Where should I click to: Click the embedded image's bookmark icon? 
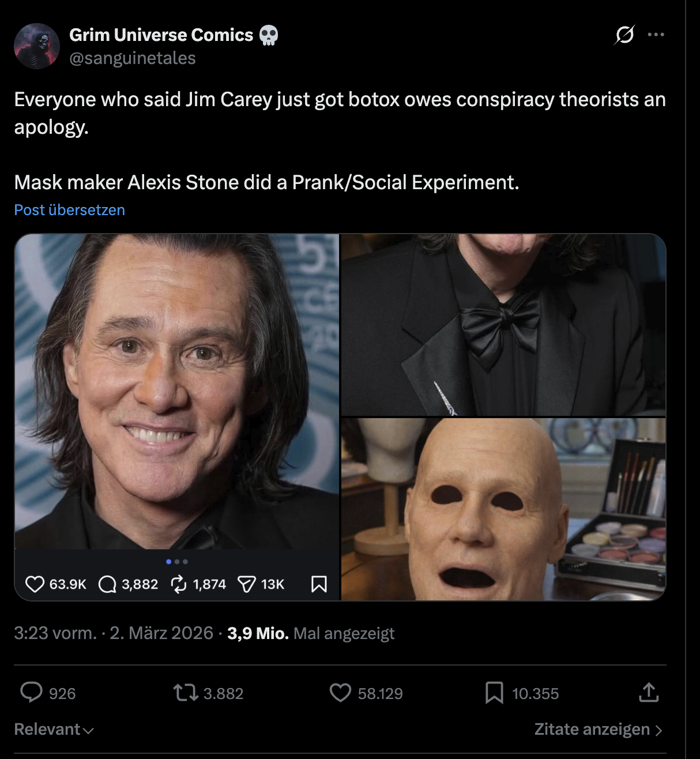point(319,584)
